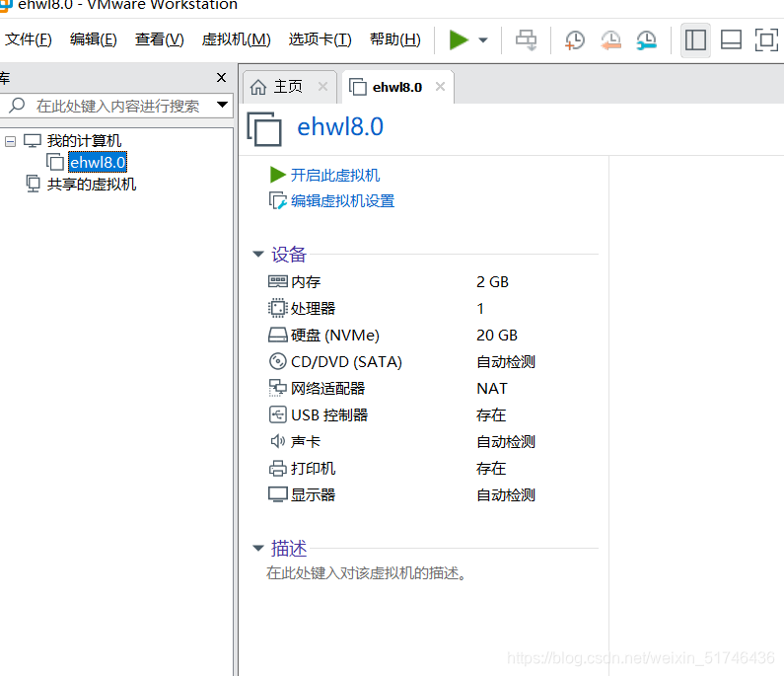Collapse the 描述 section triangle
The image size is (784, 676).
(258, 549)
